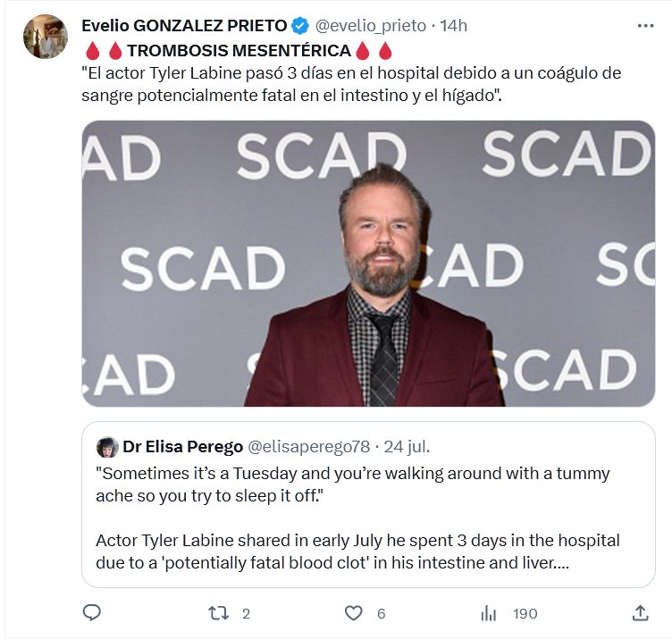
Task: Like the tweet with the heart icon
Action: pos(354,612)
